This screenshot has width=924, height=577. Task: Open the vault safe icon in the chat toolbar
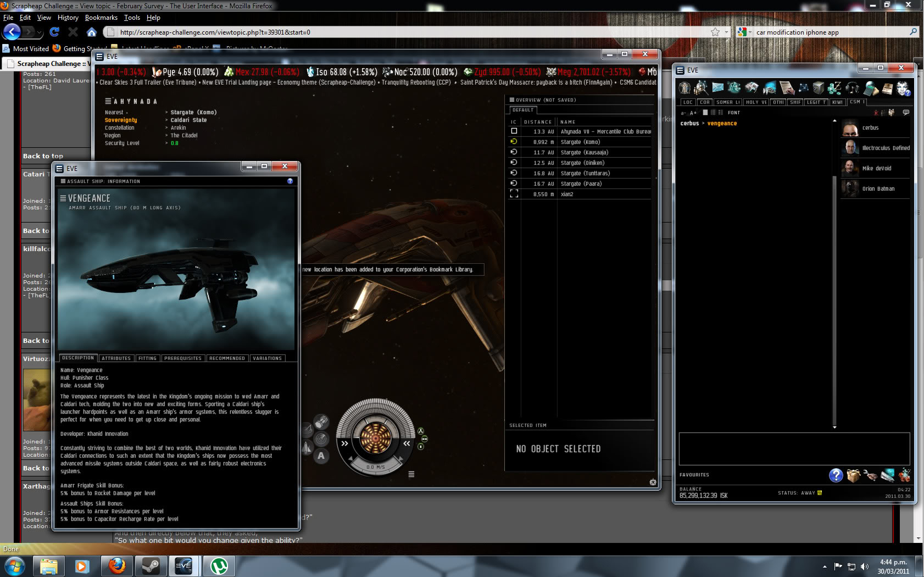[819, 88]
